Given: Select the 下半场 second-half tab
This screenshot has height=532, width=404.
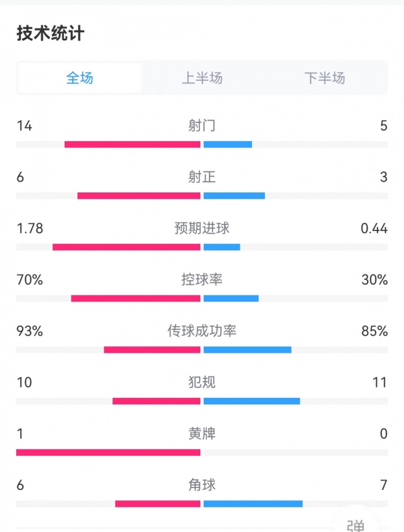Looking at the screenshot, I should (x=324, y=78).
